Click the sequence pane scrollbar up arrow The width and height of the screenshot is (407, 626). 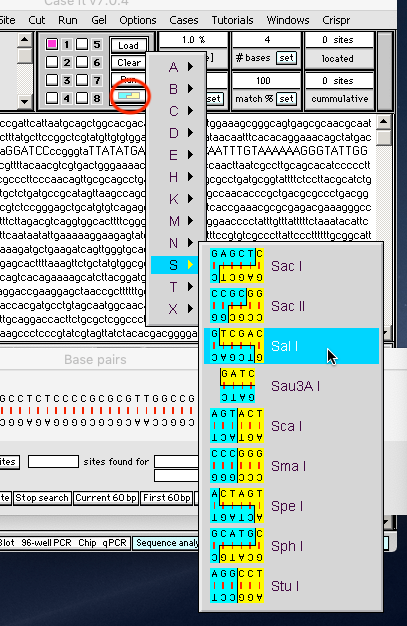(x=384, y=121)
